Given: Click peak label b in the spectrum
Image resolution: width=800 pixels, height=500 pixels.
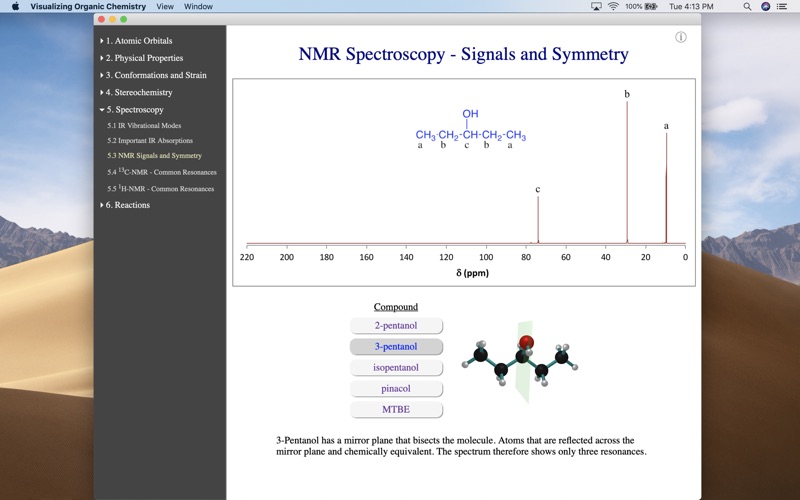Looking at the screenshot, I should [627, 94].
